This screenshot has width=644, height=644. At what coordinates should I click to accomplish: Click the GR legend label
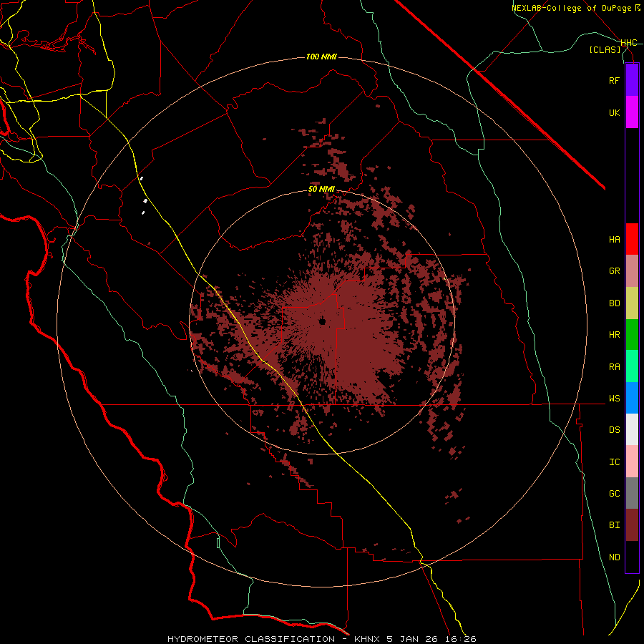click(614, 271)
